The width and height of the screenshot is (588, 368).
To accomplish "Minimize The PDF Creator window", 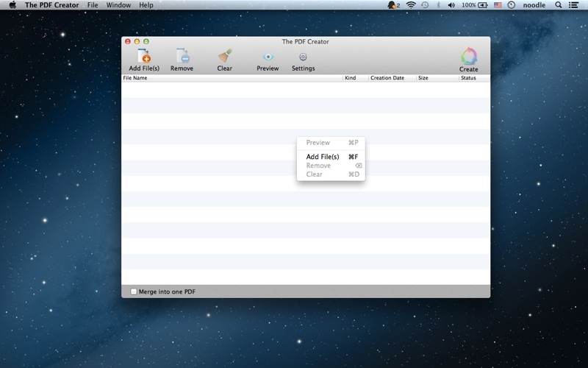I will pyautogui.click(x=137, y=41).
